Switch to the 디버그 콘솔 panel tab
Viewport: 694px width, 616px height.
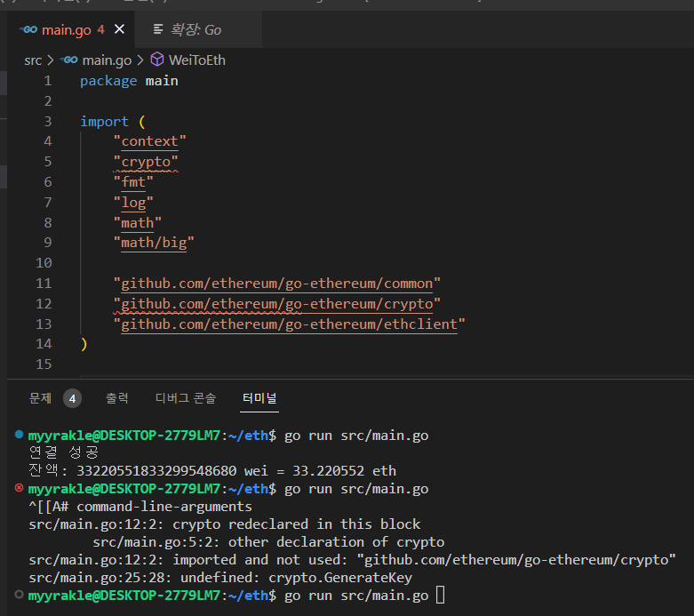click(186, 398)
